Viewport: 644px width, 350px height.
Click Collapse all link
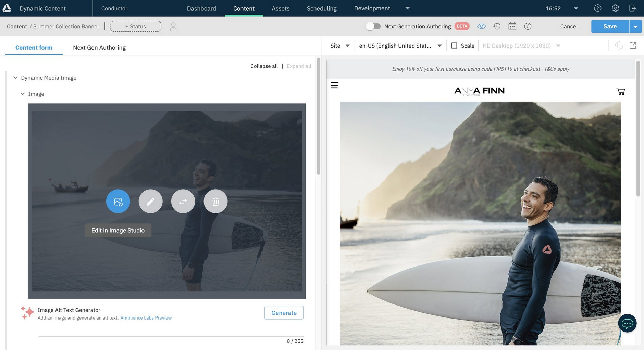pyautogui.click(x=264, y=66)
